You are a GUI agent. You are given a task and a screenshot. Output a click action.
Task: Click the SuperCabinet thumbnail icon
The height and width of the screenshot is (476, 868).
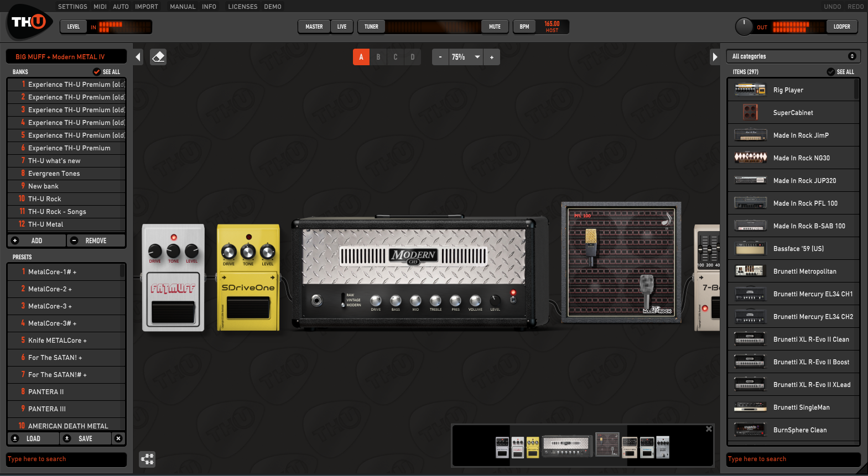point(750,112)
